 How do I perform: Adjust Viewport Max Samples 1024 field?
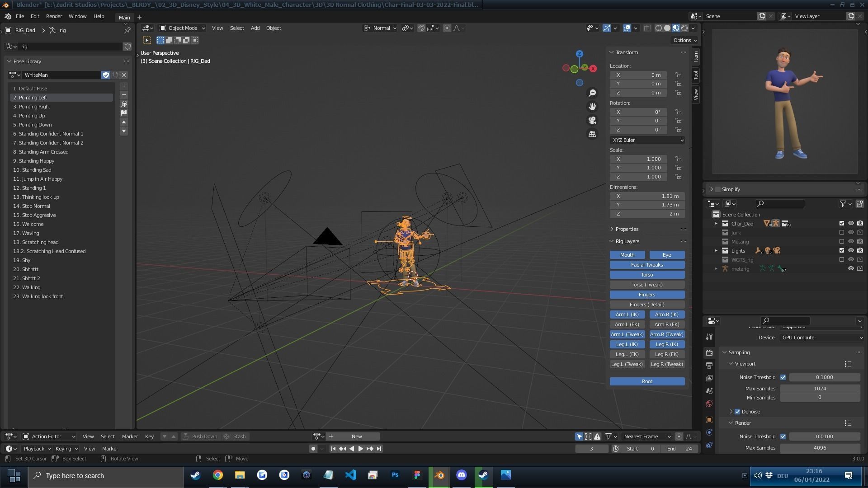pyautogui.click(x=820, y=389)
